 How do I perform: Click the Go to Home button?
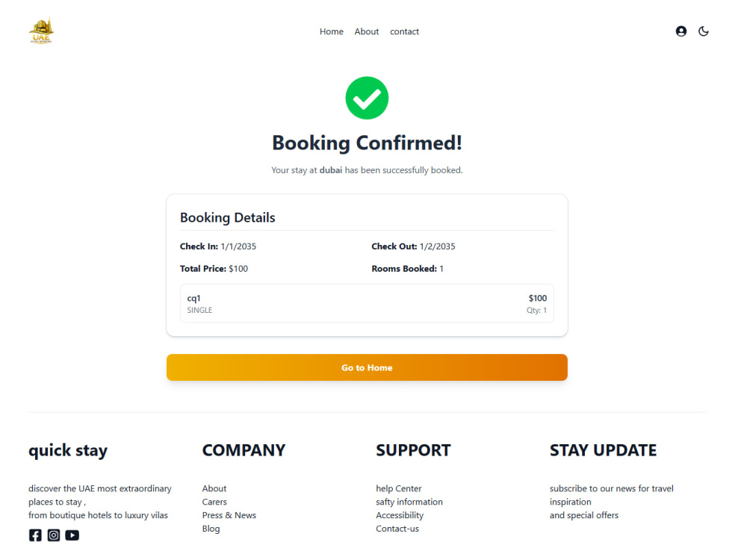coord(367,367)
